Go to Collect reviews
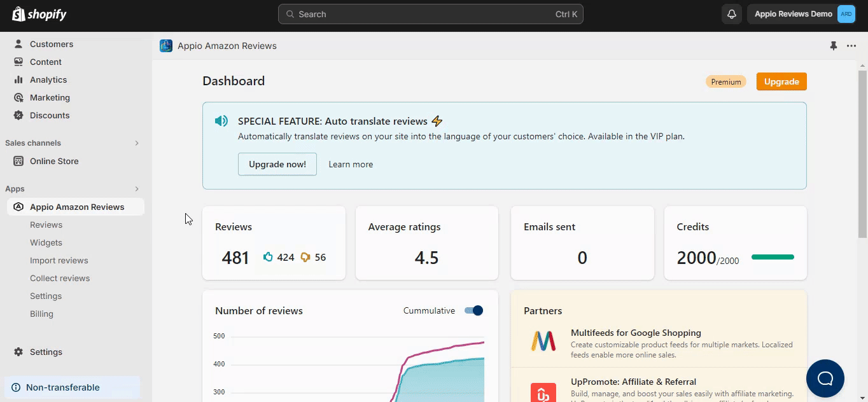 click(60, 278)
